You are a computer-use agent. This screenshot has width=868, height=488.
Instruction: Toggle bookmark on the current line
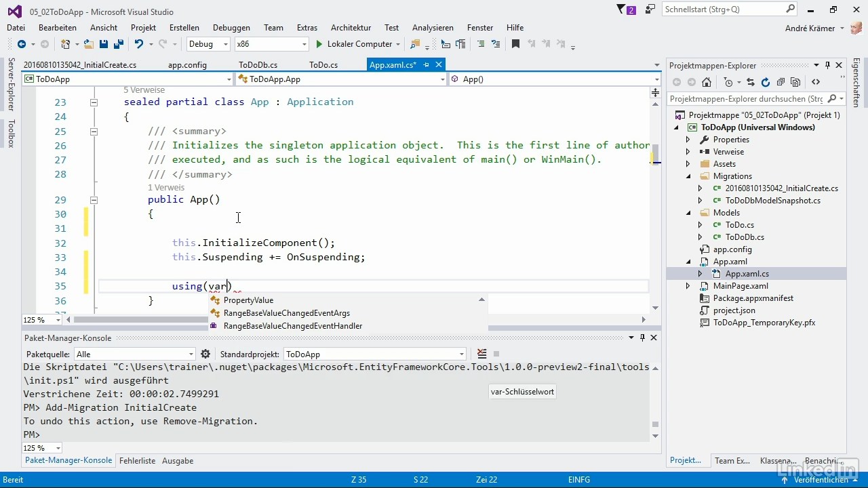point(515,44)
